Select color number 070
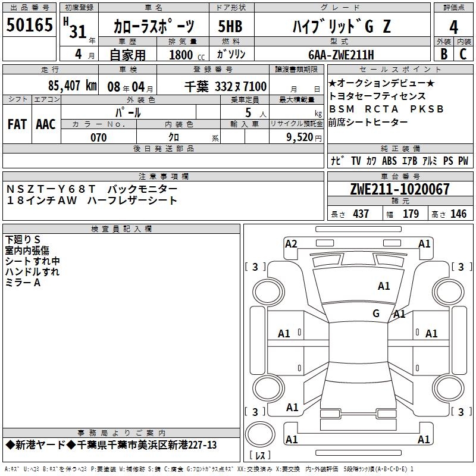This screenshot has width=476, height=476. (x=99, y=137)
